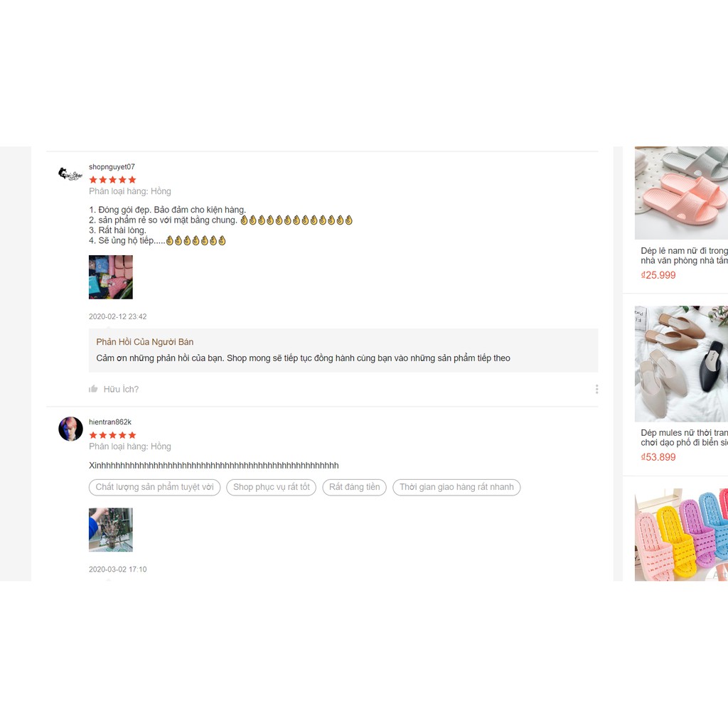The height and width of the screenshot is (728, 728).
Task: Select the 'Rất đáng tiền' tag
Action: click(x=354, y=487)
